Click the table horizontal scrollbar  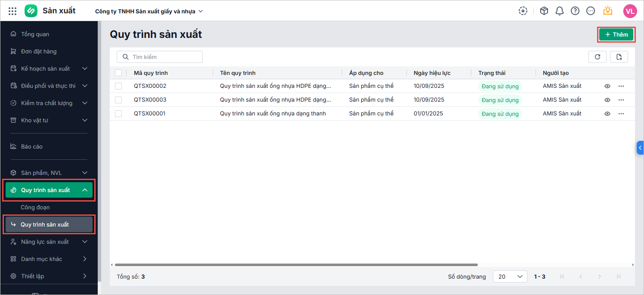point(296,265)
